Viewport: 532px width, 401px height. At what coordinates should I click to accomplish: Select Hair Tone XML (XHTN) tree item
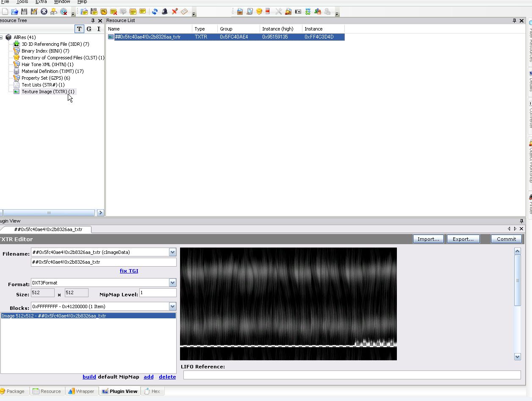pos(47,64)
